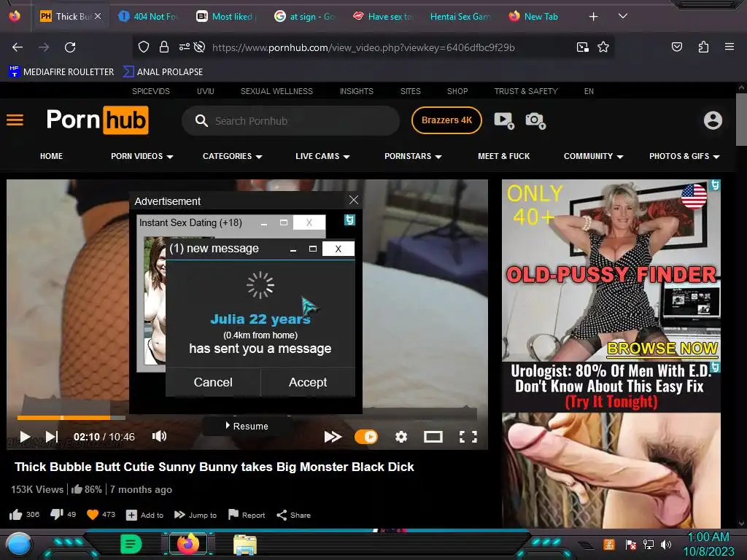Screen dimensions: 747x560
Task: Click the Start orb on taskbar
Action: [19, 544]
